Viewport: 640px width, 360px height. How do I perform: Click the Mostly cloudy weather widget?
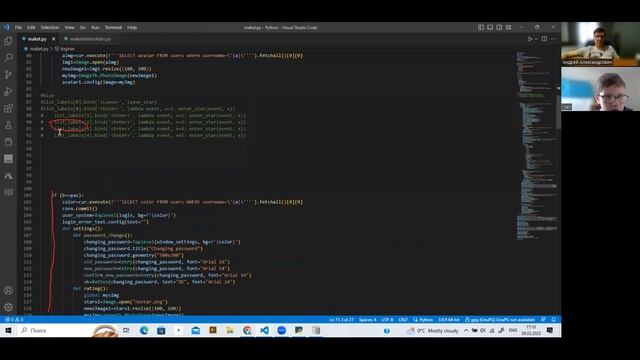click(433, 331)
